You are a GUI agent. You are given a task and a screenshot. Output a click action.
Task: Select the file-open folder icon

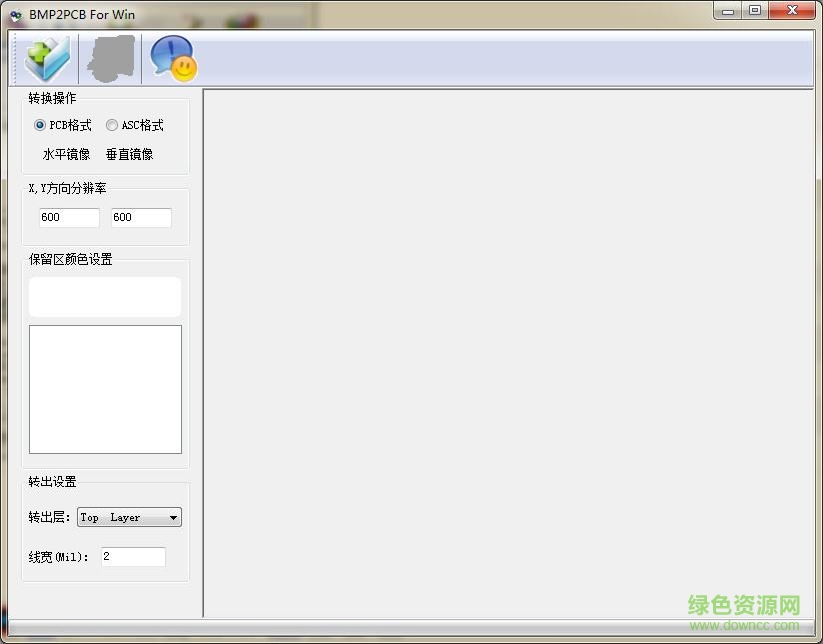[45, 58]
